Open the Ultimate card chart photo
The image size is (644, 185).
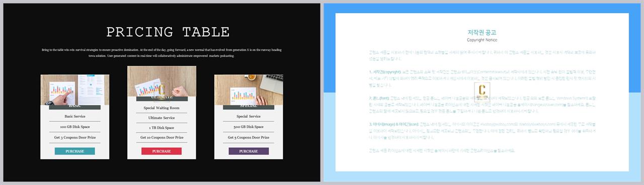pos(162,81)
